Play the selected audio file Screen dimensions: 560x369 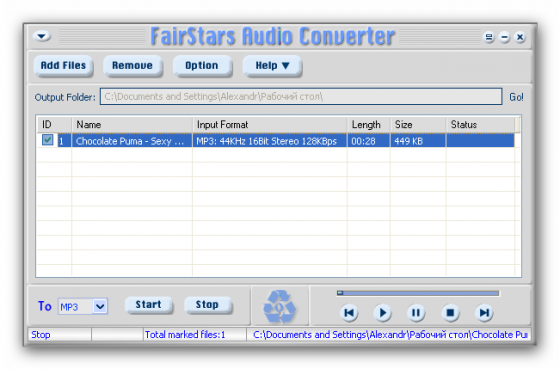[382, 313]
